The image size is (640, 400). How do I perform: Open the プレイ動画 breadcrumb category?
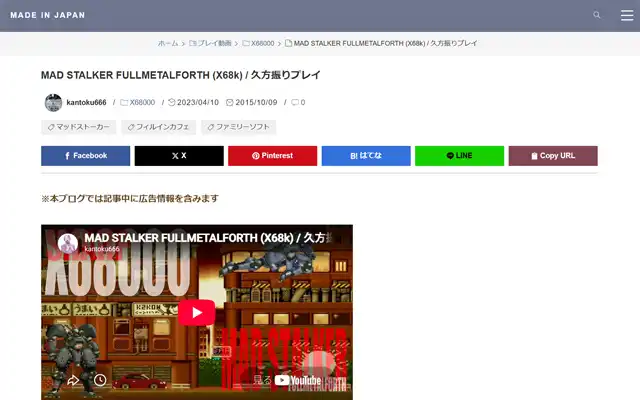(210, 43)
